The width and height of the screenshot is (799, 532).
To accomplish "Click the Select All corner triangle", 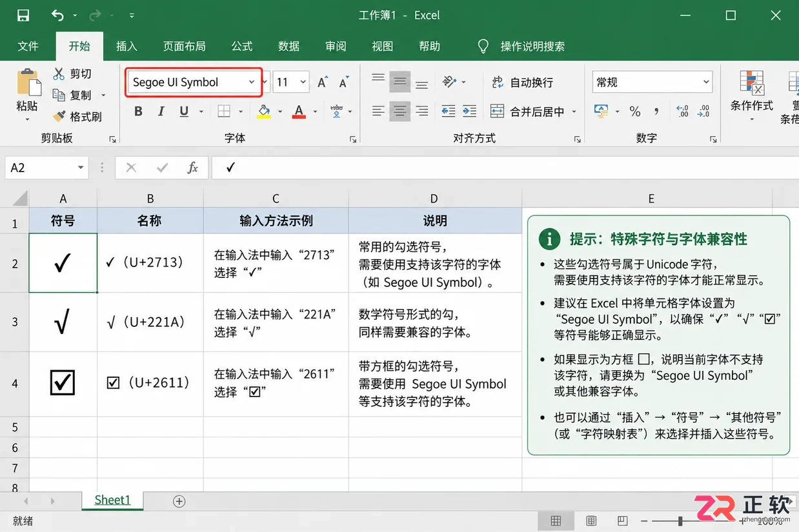I will click(19, 198).
